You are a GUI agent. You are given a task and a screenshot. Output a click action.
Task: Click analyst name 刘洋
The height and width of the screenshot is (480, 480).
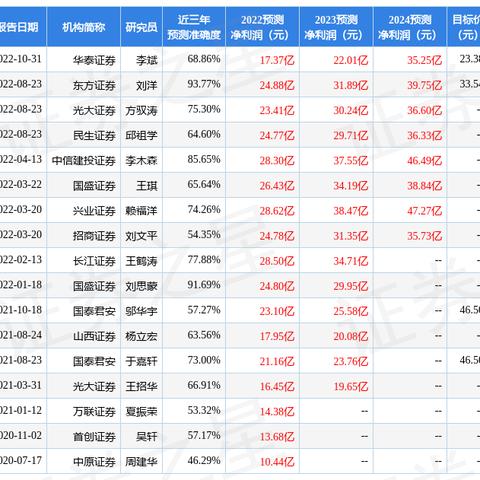(x=147, y=86)
